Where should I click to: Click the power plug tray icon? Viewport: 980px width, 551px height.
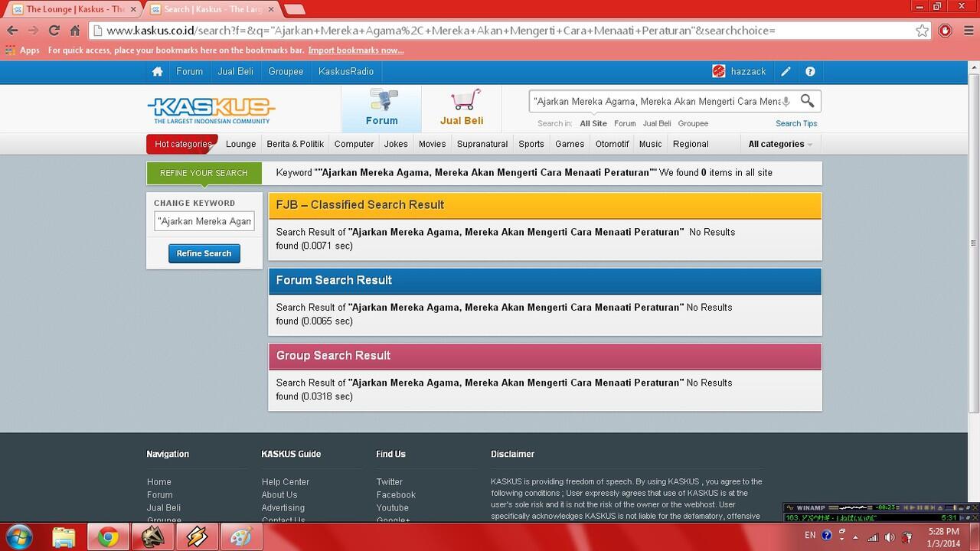click(x=907, y=537)
